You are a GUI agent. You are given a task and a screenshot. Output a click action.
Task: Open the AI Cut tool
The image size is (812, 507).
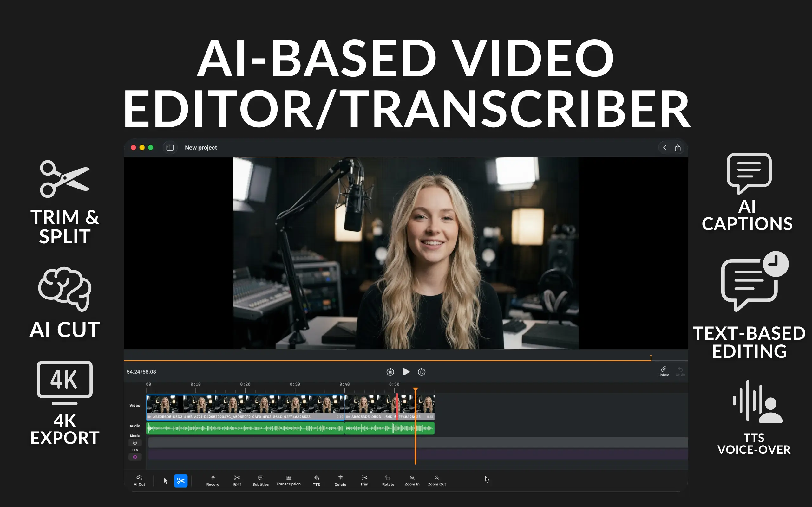pyautogui.click(x=139, y=480)
